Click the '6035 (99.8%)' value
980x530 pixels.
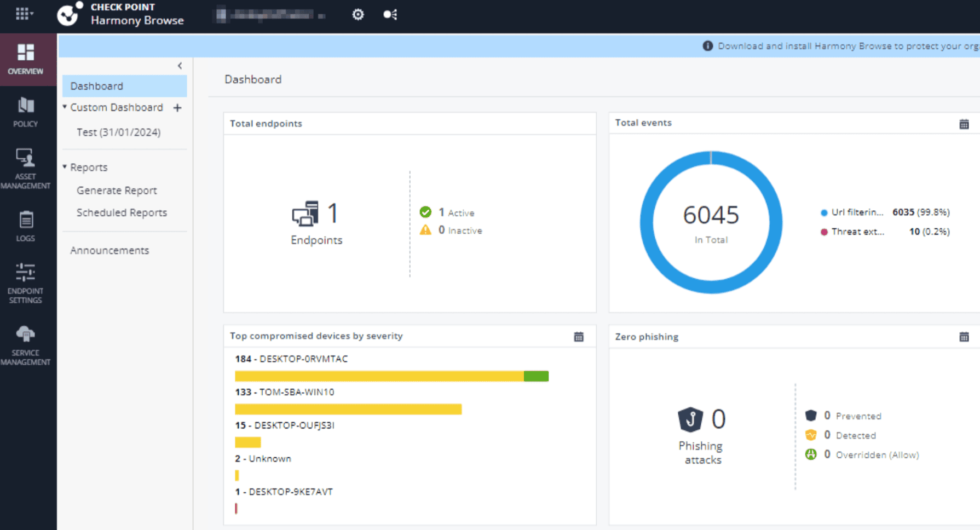(921, 212)
